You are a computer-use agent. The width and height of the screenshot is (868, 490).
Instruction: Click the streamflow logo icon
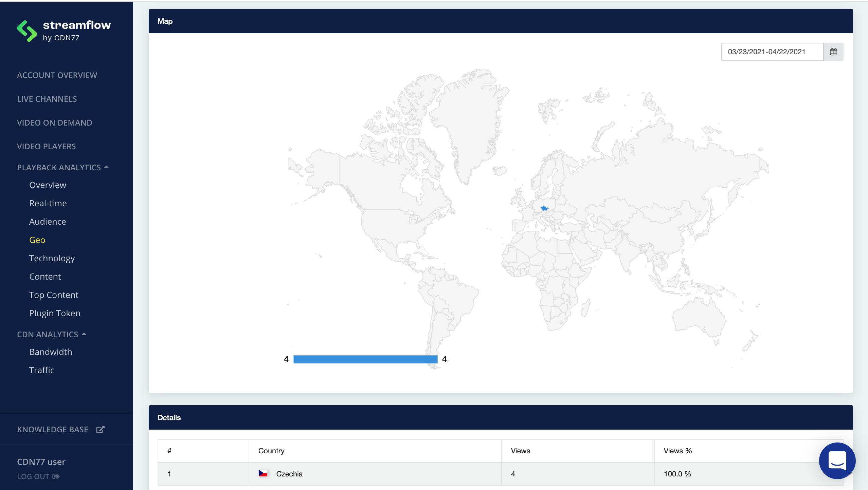[x=27, y=31]
